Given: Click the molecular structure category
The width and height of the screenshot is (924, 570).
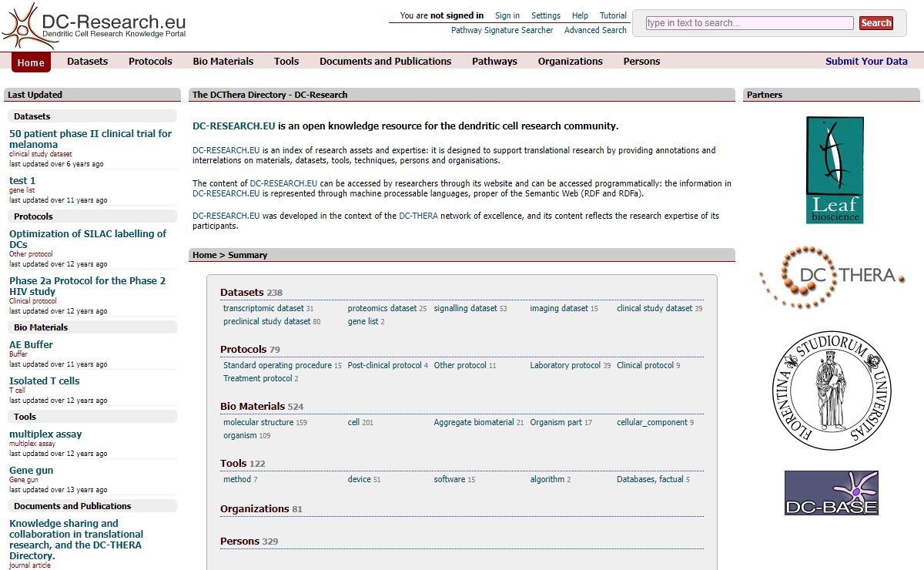Looking at the screenshot, I should click(x=258, y=422).
